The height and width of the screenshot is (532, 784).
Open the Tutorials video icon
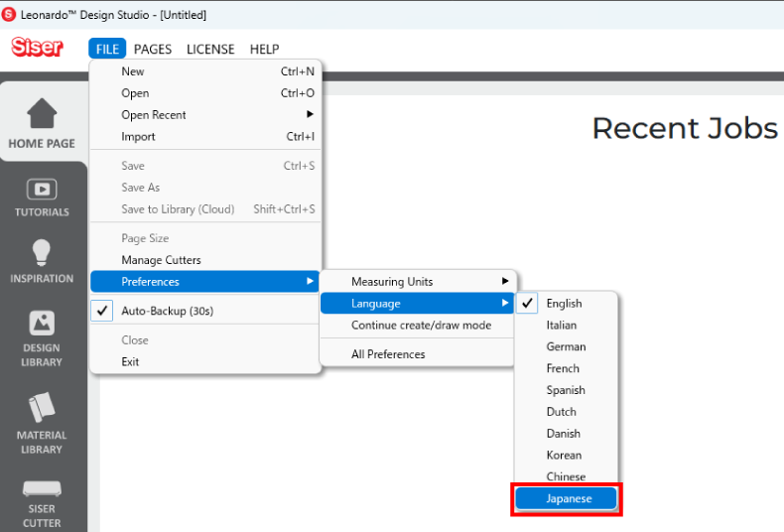point(42,190)
